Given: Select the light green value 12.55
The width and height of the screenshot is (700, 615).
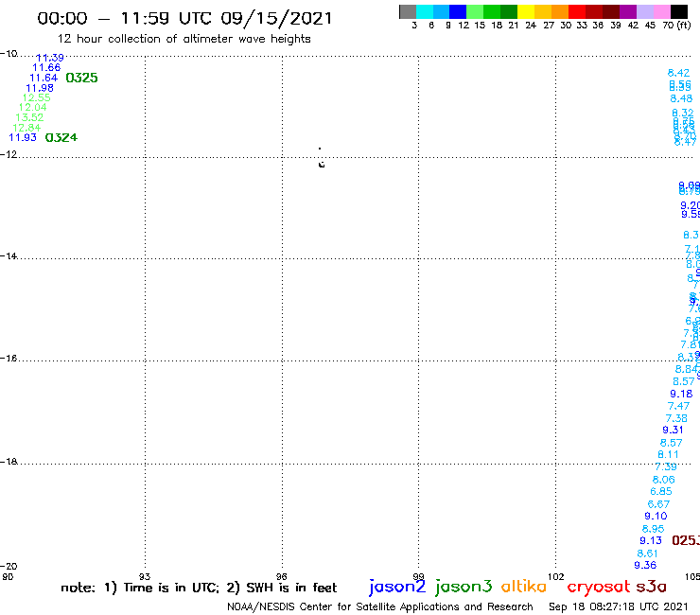Looking at the screenshot, I should [37, 97].
